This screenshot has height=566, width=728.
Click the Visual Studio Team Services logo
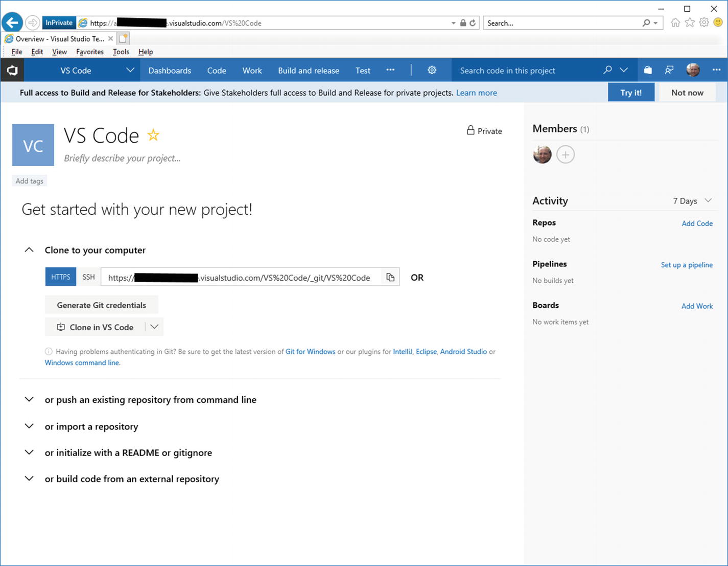coord(12,70)
